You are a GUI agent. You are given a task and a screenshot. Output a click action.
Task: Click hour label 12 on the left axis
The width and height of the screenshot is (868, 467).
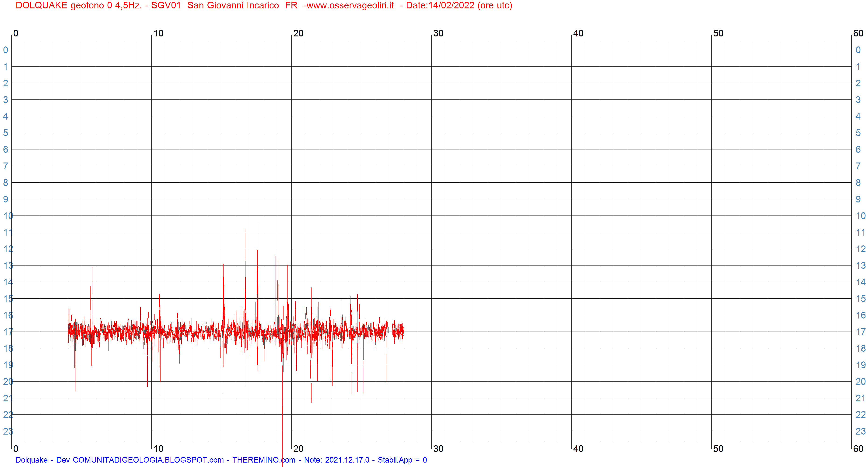pos(8,249)
